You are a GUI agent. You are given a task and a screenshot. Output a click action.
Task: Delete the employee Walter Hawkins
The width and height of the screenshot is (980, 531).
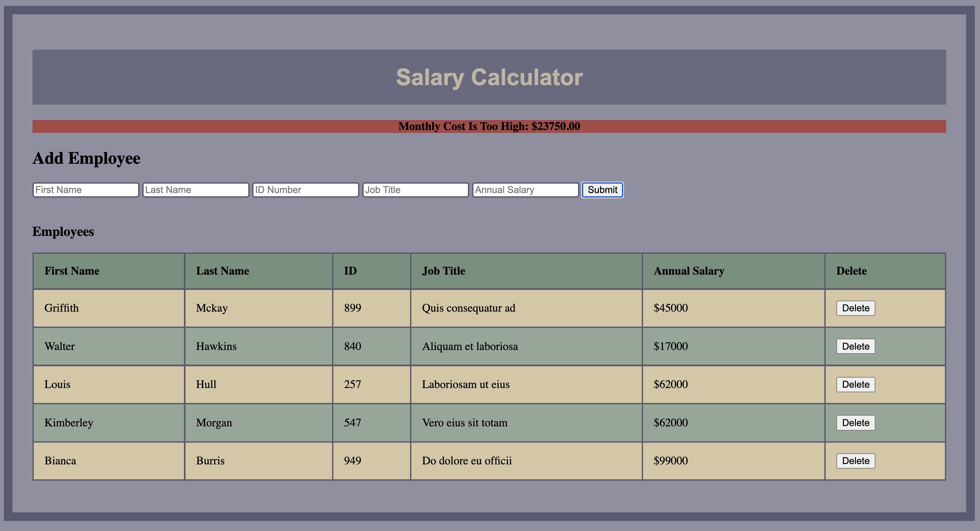click(x=855, y=346)
